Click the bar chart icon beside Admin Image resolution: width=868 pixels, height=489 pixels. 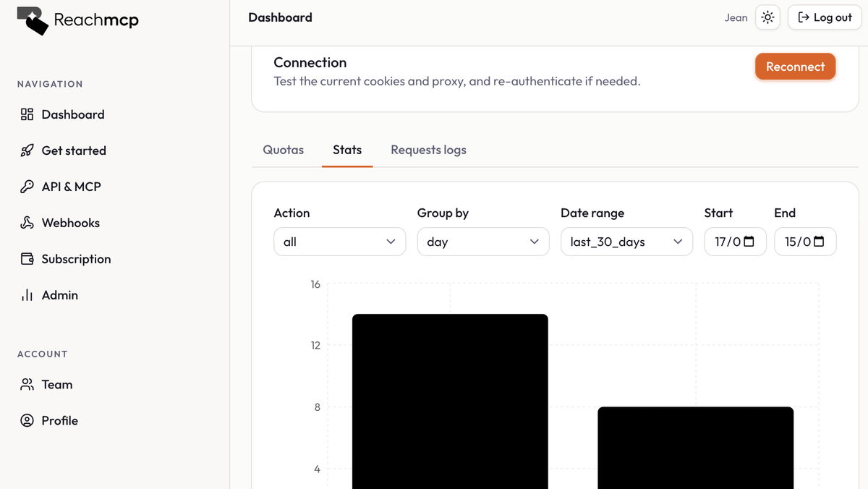point(27,295)
